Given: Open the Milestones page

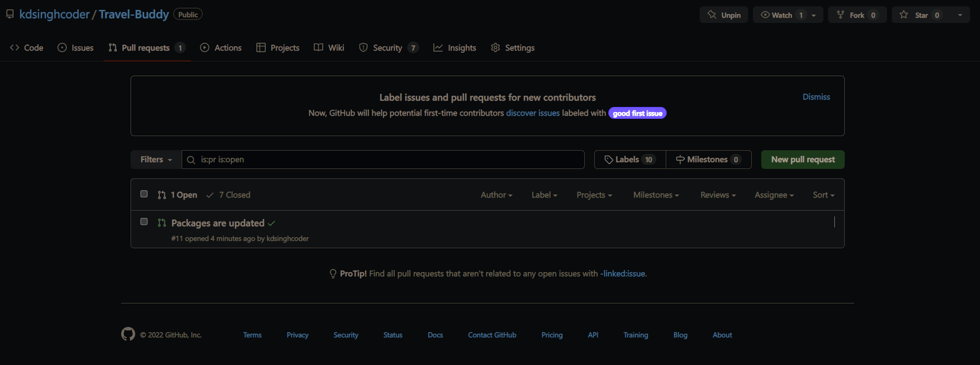Looking at the screenshot, I should [709, 160].
